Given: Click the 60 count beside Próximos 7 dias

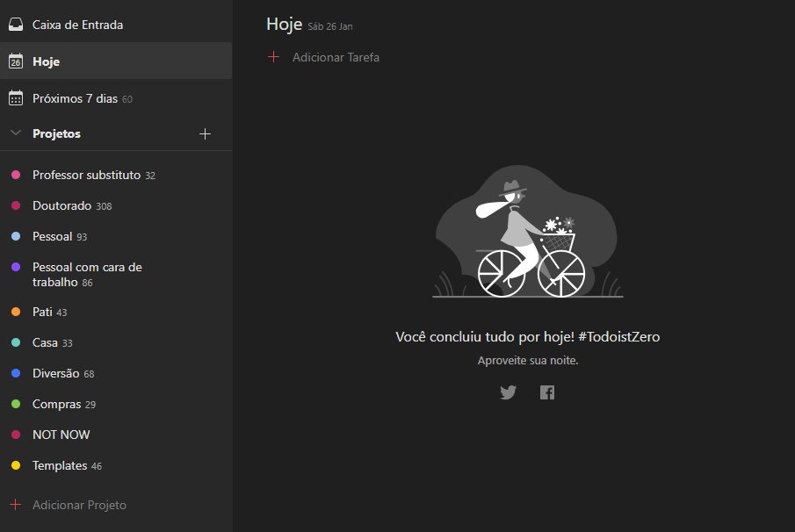Looking at the screenshot, I should pyautogui.click(x=127, y=99).
